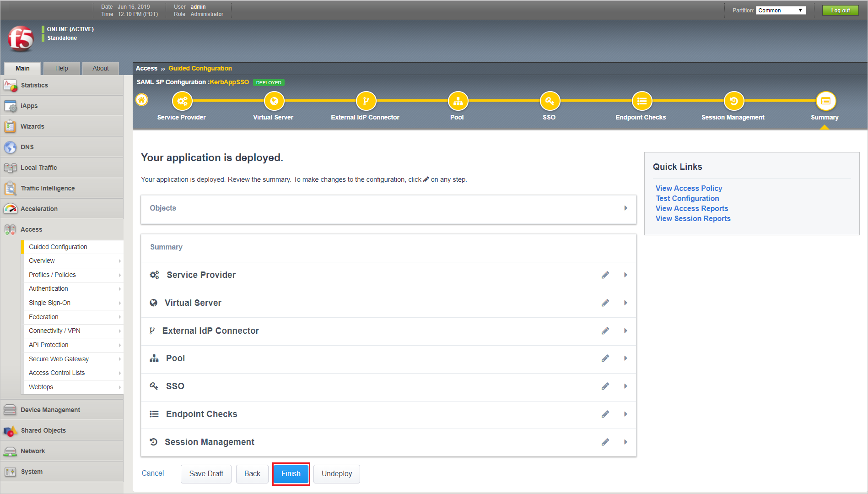Open Profiles / Policies submenu
This screenshot has height=494, width=868.
[x=73, y=275]
